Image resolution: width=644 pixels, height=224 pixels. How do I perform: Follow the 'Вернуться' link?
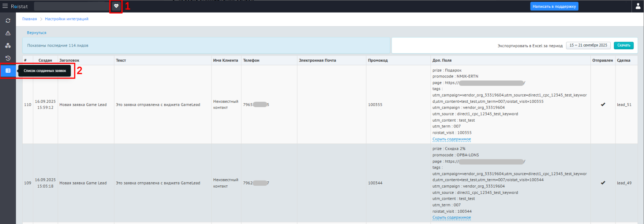(36, 33)
